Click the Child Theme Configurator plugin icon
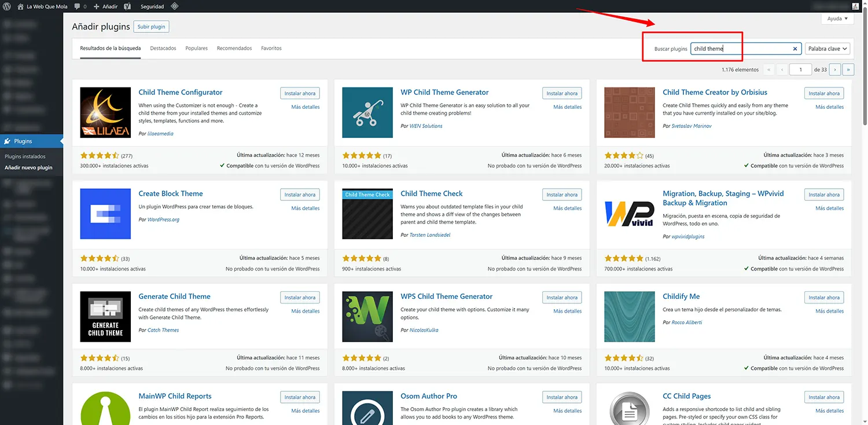Image resolution: width=868 pixels, height=425 pixels. pyautogui.click(x=105, y=112)
